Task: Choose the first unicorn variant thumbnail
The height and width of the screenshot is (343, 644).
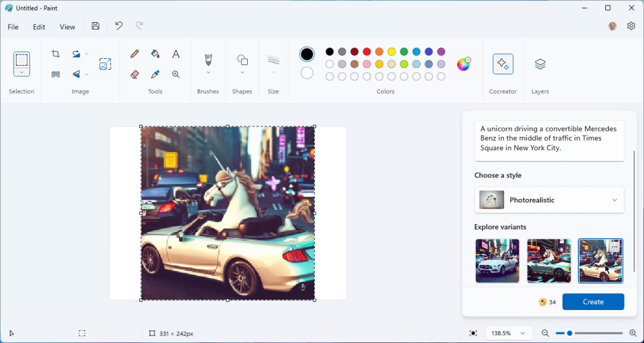Action: [497, 261]
